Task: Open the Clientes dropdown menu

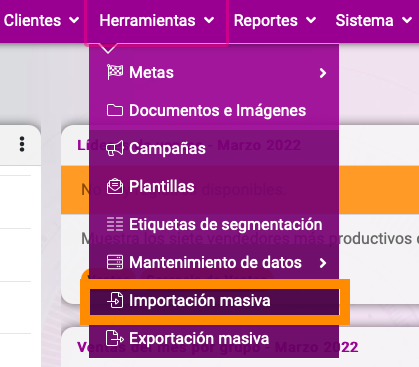Action: coord(41,20)
